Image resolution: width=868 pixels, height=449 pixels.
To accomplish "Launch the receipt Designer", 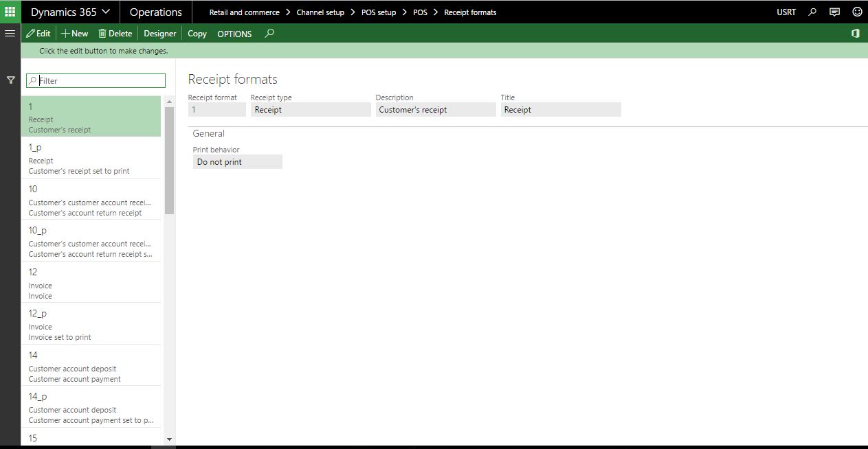I will 159,34.
